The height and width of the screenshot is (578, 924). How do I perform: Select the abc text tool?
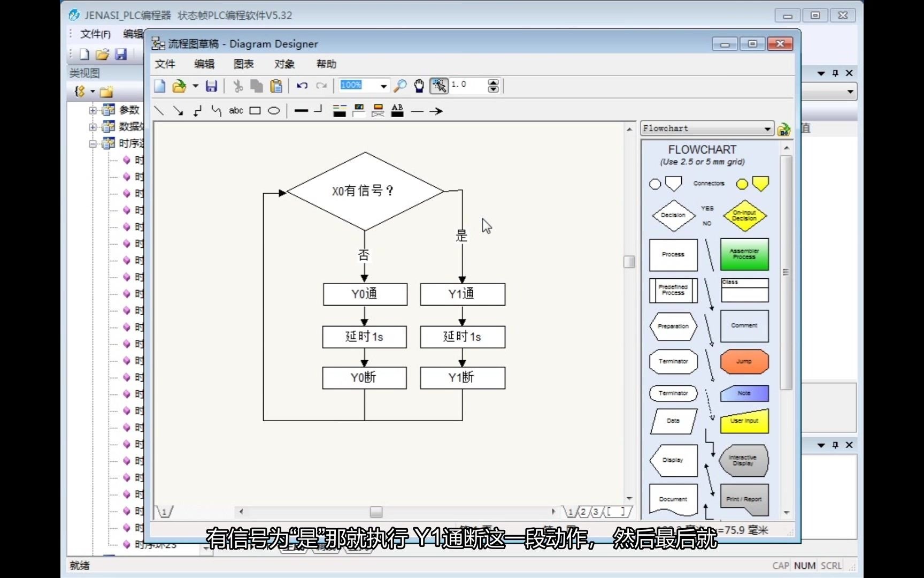[x=236, y=111]
